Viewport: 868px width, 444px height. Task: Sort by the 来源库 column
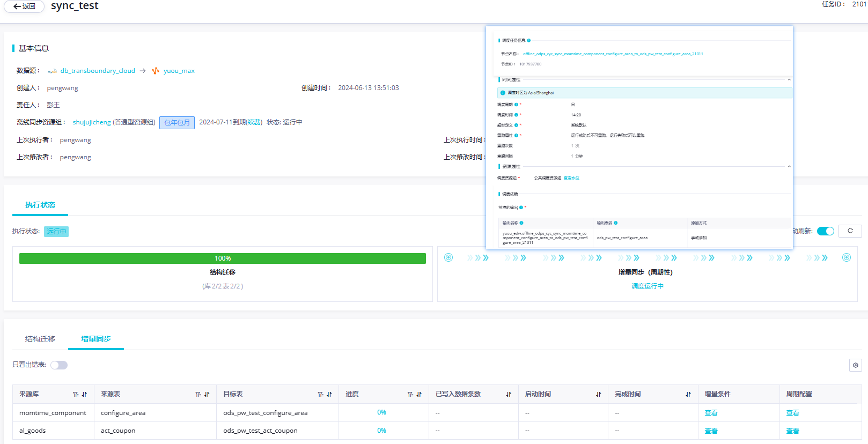coord(84,394)
